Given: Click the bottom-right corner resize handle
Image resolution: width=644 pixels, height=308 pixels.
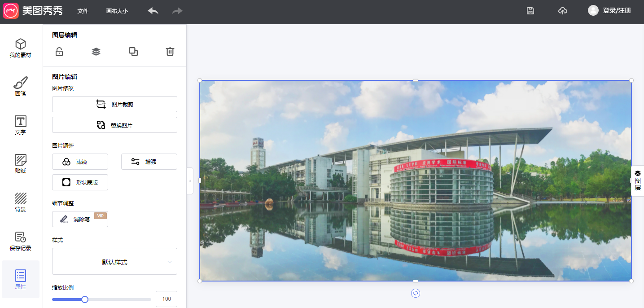Looking at the screenshot, I should point(631,281).
